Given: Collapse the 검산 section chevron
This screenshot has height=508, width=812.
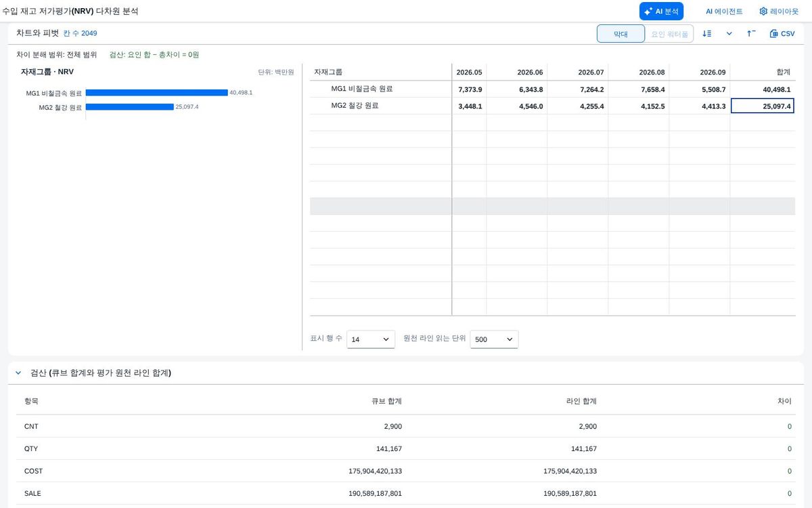Looking at the screenshot, I should coord(18,373).
